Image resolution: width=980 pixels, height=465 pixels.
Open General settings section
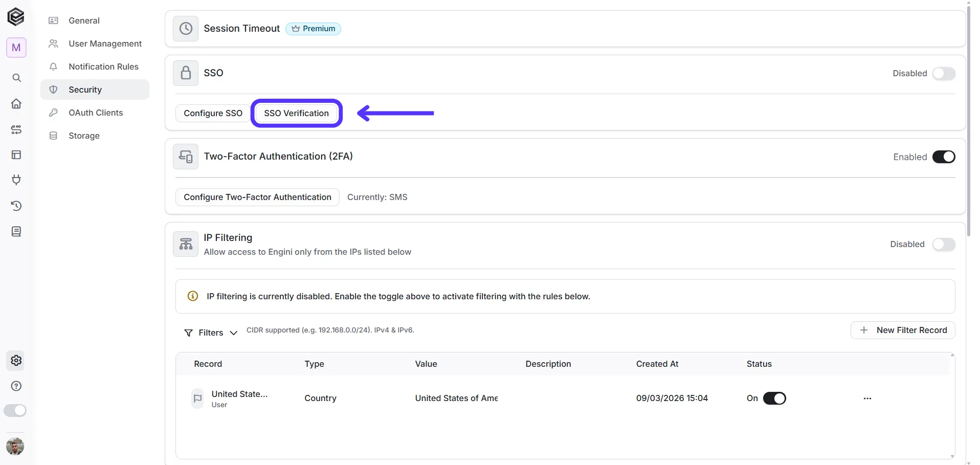[95, 20]
